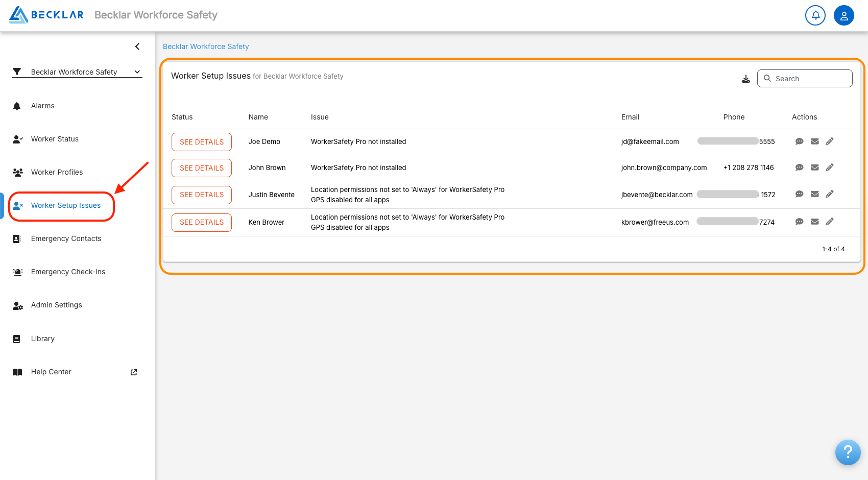Click the blue help question mark bubble
The width and height of the screenshot is (868, 480).
tap(848, 452)
